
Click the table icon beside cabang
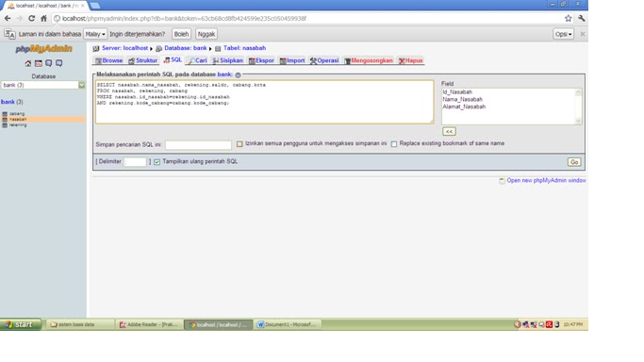(5, 114)
